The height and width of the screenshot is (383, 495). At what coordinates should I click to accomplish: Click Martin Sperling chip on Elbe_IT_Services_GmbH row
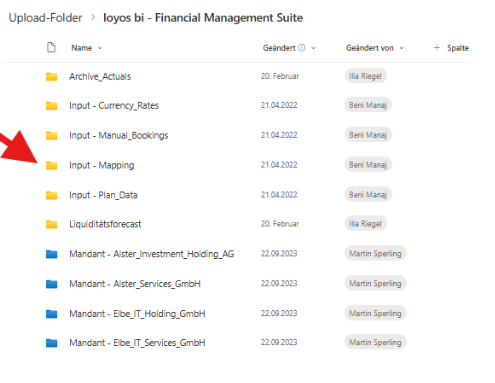click(x=375, y=342)
